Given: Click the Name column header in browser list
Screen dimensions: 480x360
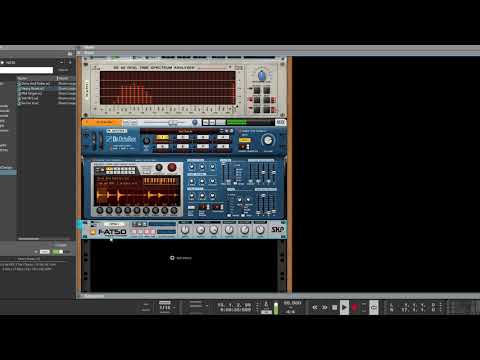Looking at the screenshot, I should [37, 78].
